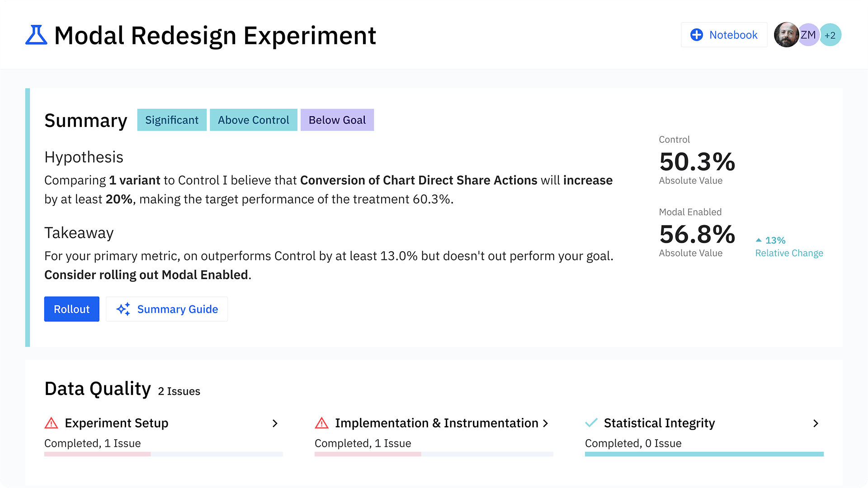Click the Experiment Setup issue progress bar
The width and height of the screenshot is (868, 488).
97,455
